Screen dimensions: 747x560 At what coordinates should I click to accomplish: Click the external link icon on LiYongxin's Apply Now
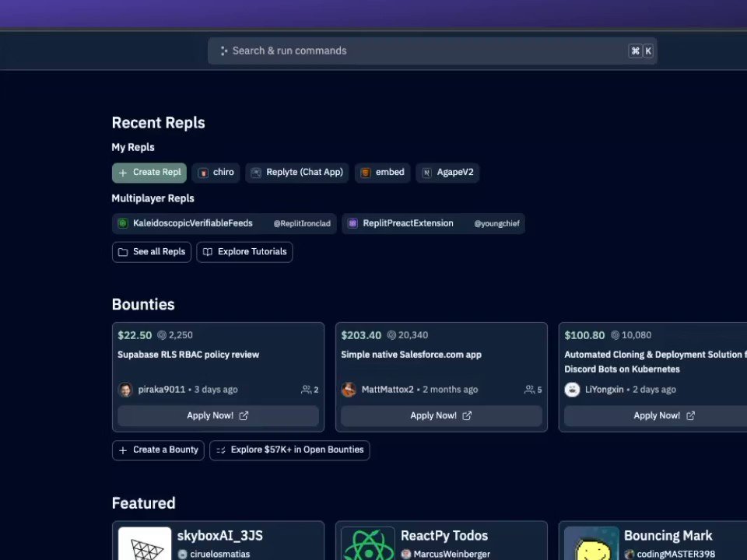(x=691, y=415)
